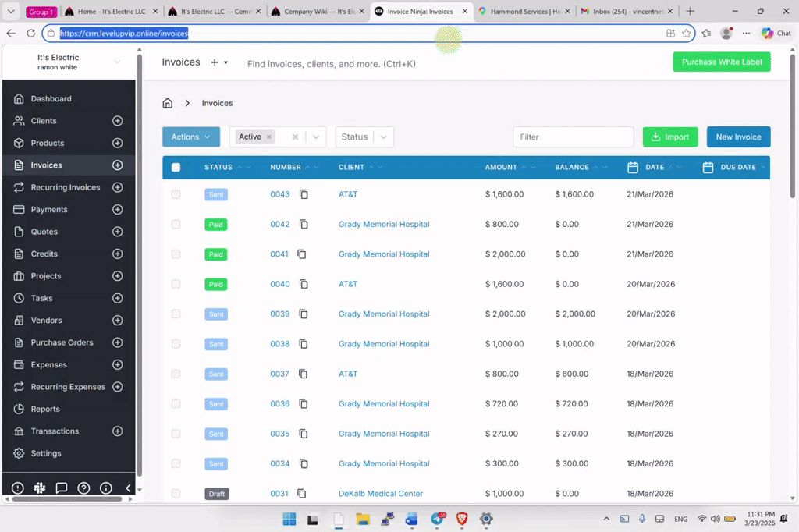
Task: Check the box for invoice 0041
Action: [176, 254]
